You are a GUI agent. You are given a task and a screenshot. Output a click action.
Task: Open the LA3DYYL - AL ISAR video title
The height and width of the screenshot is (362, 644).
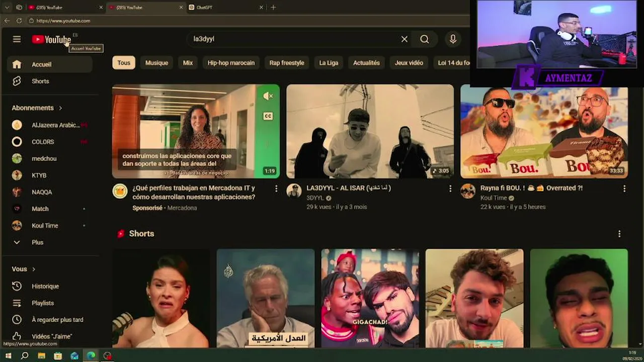pyautogui.click(x=349, y=188)
